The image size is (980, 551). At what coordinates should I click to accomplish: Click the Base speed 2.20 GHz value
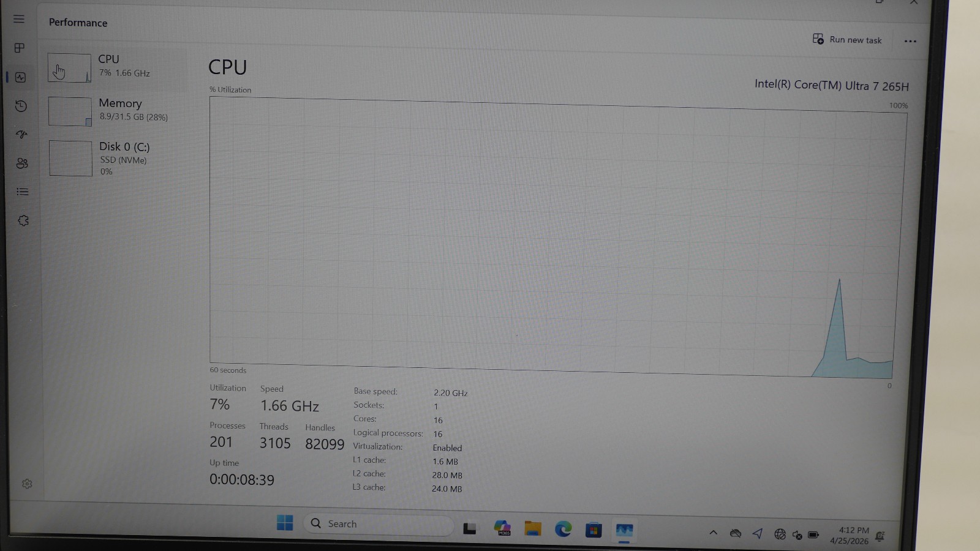pos(451,392)
